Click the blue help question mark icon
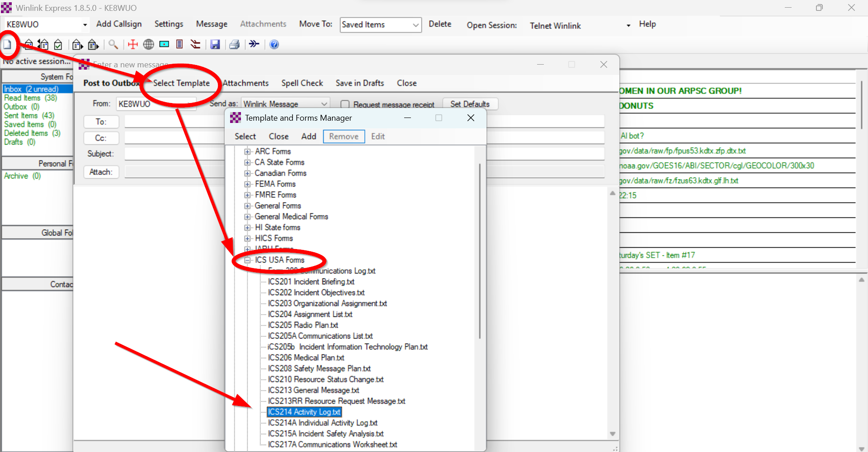This screenshot has width=868, height=452. (x=274, y=44)
